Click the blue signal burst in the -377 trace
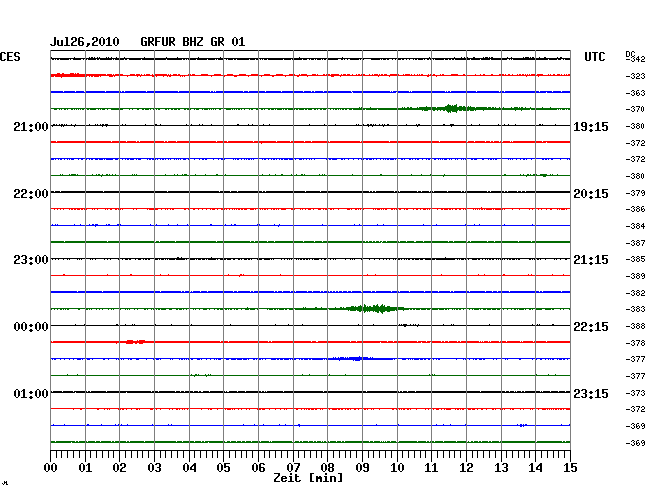The image size is (650, 494). tap(352, 358)
